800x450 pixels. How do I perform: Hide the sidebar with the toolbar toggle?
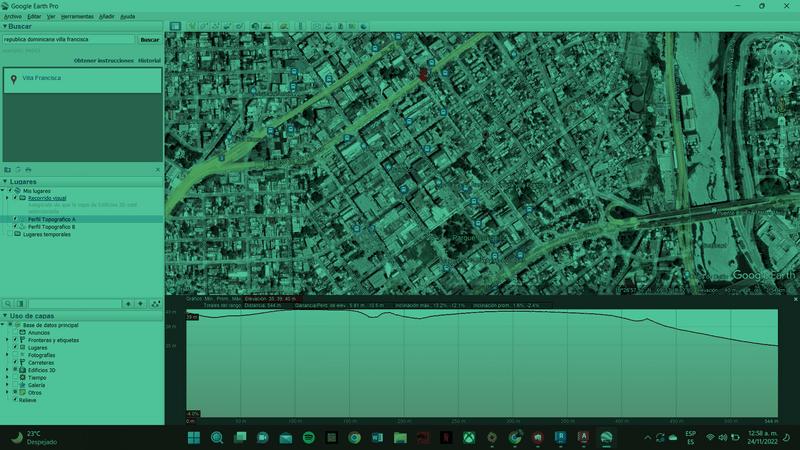tap(175, 26)
